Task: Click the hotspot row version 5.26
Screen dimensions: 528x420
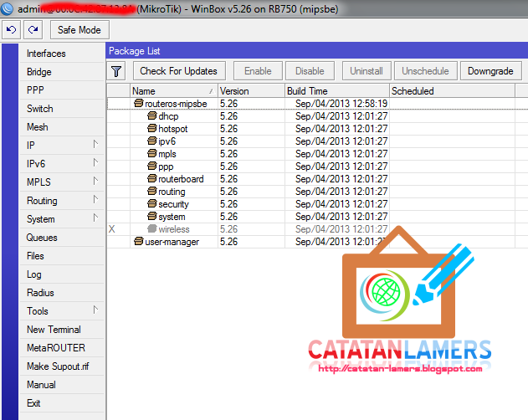Action: pos(229,129)
